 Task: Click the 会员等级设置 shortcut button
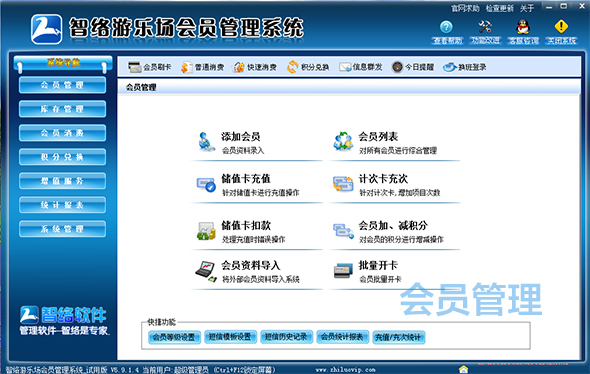174,337
